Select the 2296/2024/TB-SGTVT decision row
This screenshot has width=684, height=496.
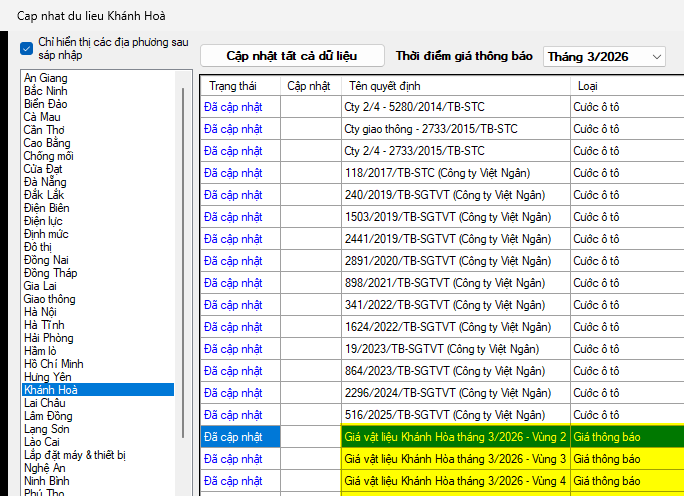(x=455, y=393)
